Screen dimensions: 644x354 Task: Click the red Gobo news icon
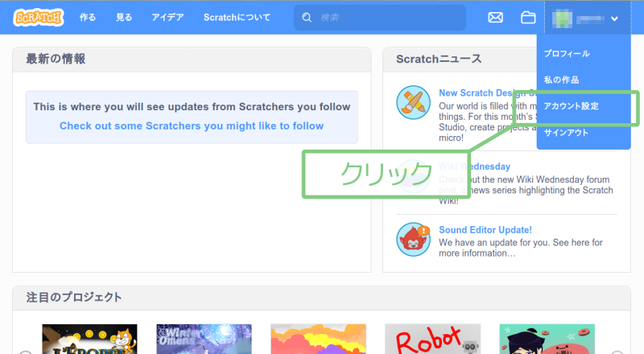(x=413, y=240)
